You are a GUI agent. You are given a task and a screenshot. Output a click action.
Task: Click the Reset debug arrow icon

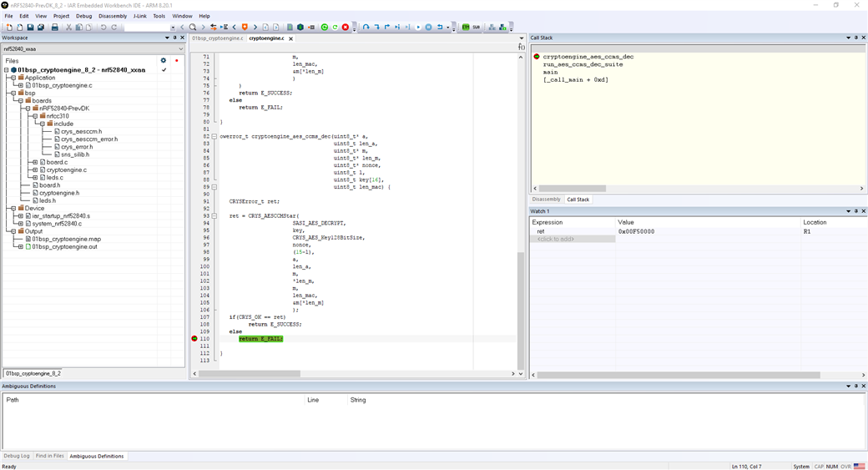440,27
